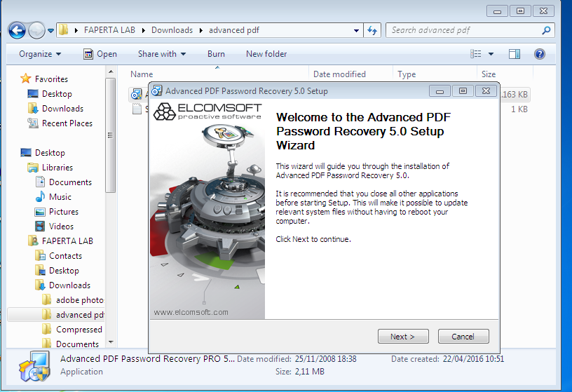Expand the arrow after Downloads breadcrumb

200,30
